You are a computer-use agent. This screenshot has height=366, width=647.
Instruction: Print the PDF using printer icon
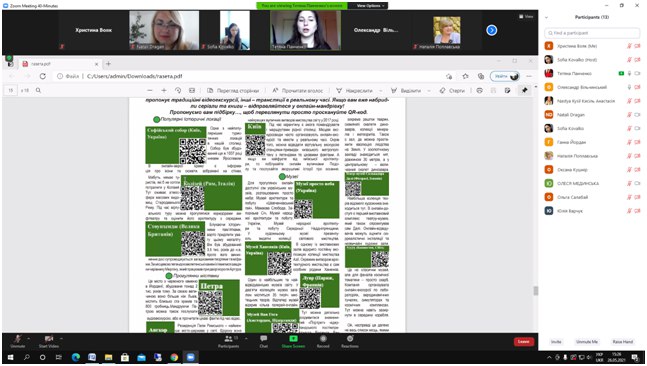click(x=479, y=90)
